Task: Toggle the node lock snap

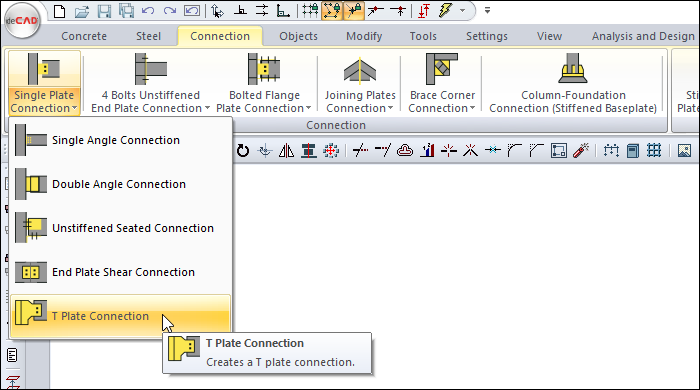Action: pos(354,11)
